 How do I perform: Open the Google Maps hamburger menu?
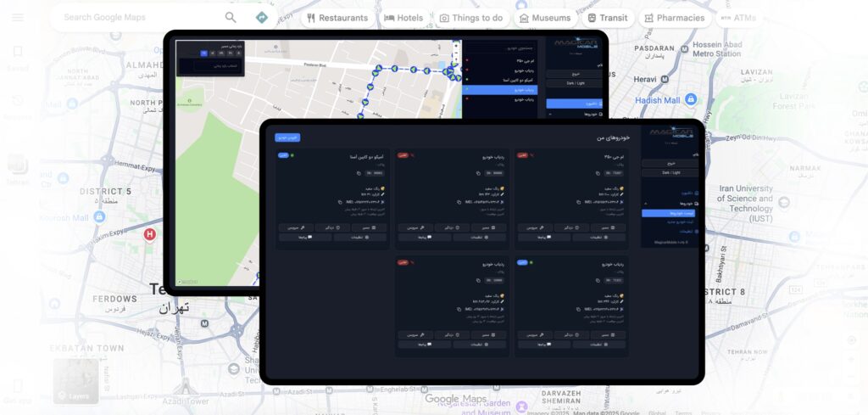click(17, 17)
